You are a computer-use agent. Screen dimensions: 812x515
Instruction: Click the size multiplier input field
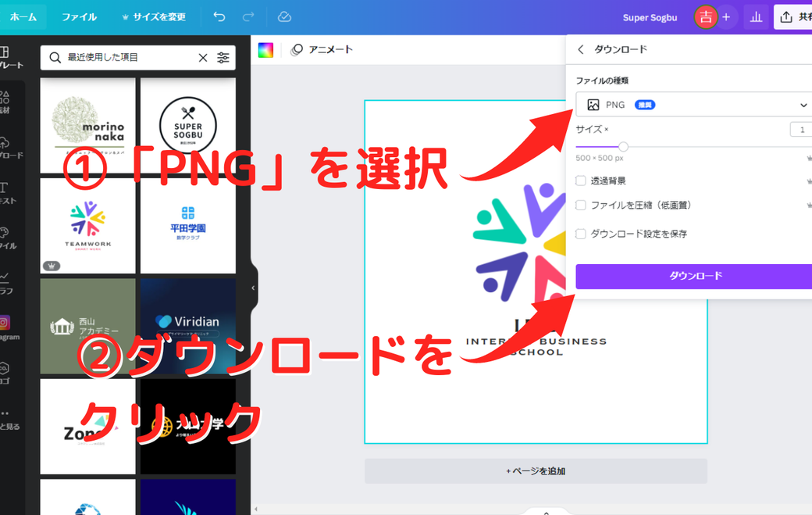(800, 130)
